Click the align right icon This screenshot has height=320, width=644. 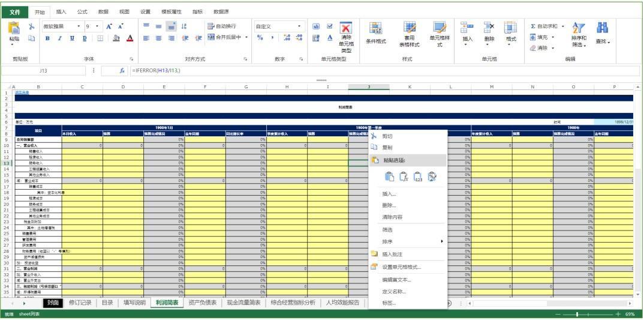pyautogui.click(x=171, y=38)
